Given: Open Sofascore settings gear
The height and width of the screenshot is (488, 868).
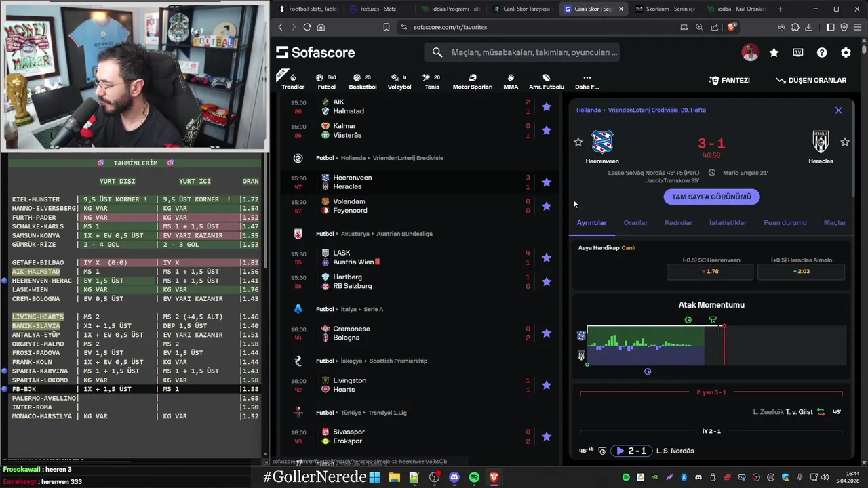Looking at the screenshot, I should [x=846, y=52].
